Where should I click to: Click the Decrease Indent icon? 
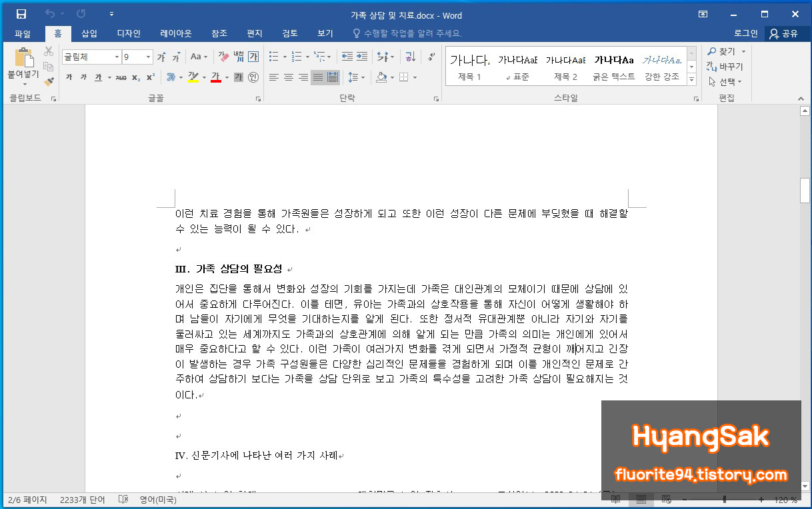(347, 57)
